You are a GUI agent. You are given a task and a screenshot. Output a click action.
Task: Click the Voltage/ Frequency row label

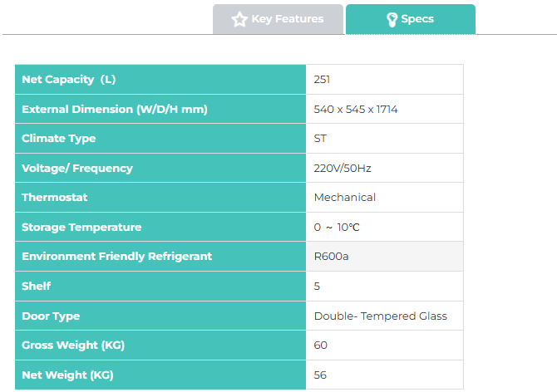[77, 169]
